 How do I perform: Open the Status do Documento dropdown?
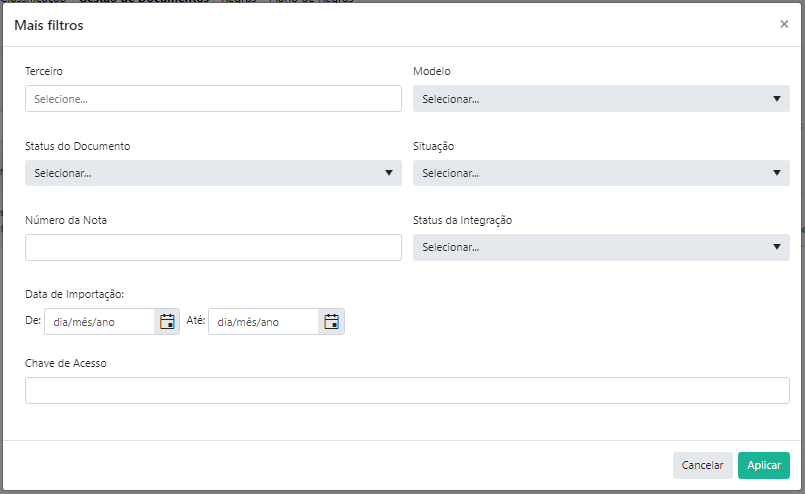point(213,173)
